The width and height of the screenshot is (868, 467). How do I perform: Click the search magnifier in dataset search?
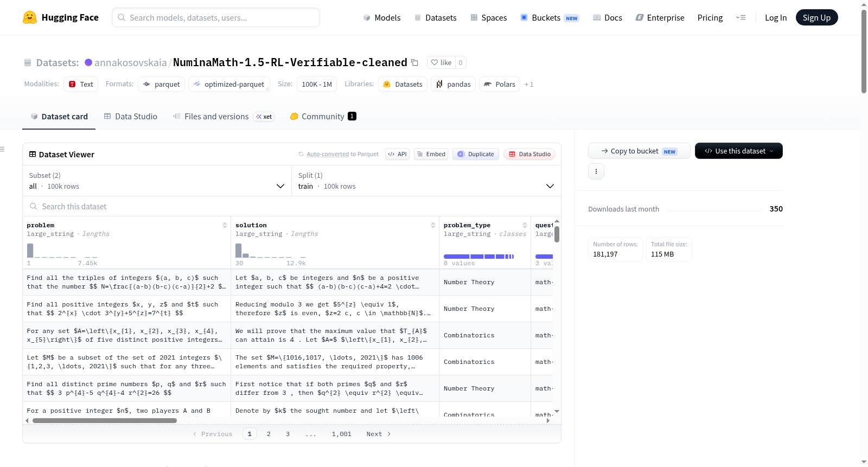[x=34, y=206]
